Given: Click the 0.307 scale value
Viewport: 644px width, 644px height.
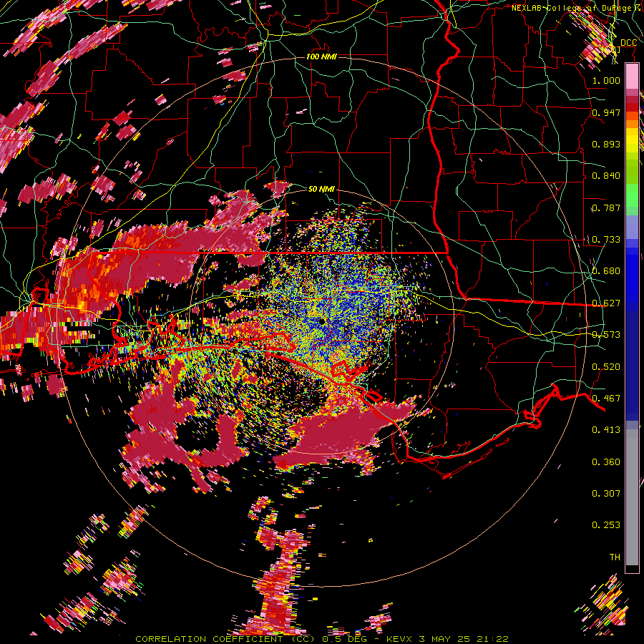Looking at the screenshot, I should [606, 494].
